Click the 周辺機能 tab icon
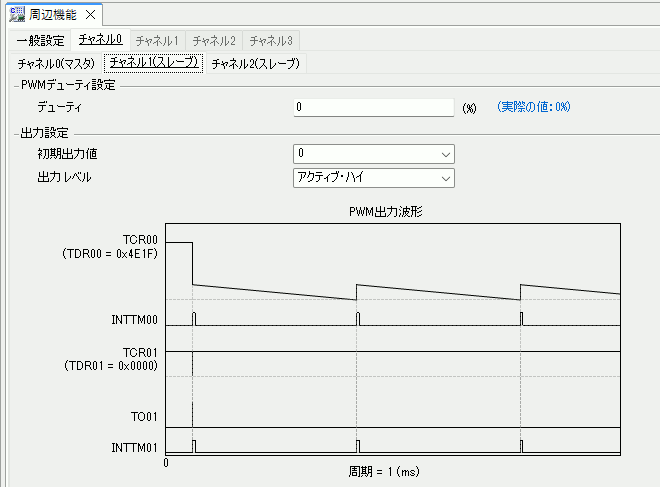The image size is (660, 487). tap(17, 15)
